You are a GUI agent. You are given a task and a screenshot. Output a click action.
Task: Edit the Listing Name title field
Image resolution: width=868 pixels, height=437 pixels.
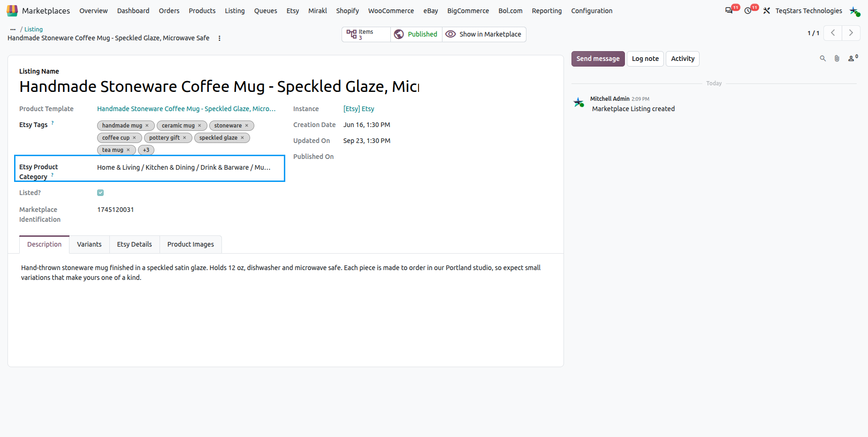point(219,86)
